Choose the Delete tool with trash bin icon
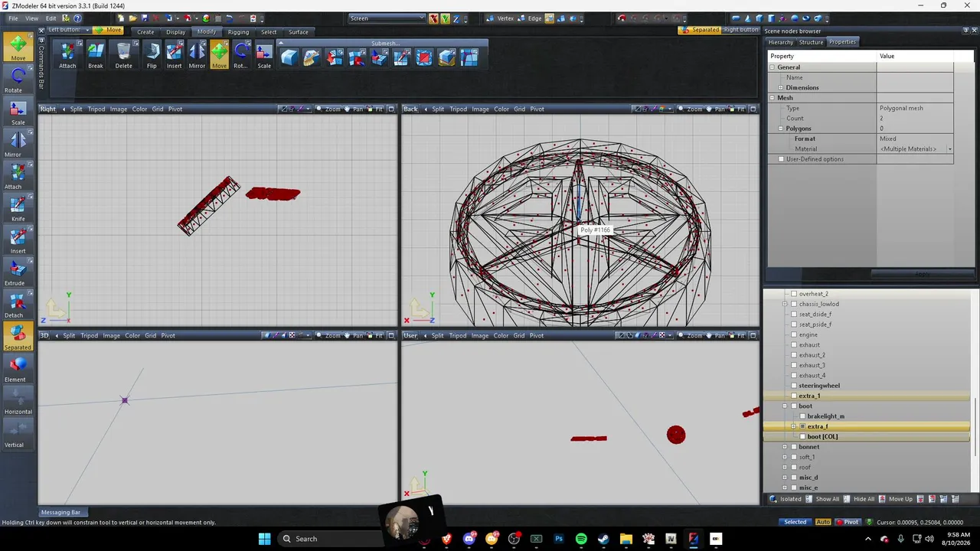This screenshot has height=551, width=980. point(123,55)
